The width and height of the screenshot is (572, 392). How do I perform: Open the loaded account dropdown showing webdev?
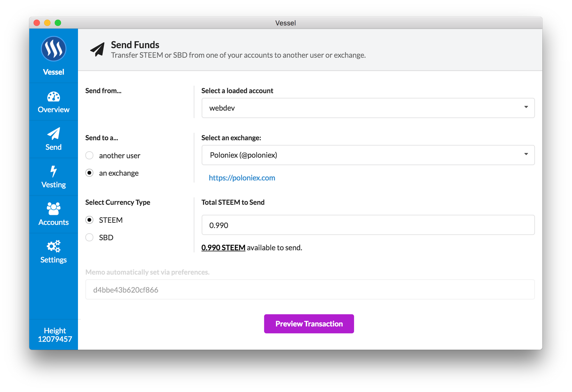pyautogui.click(x=368, y=108)
